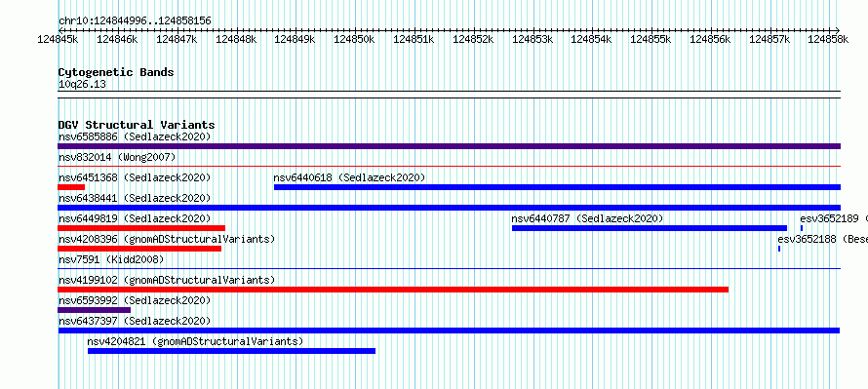Click the 124857k ruler tick label

[x=770, y=39]
